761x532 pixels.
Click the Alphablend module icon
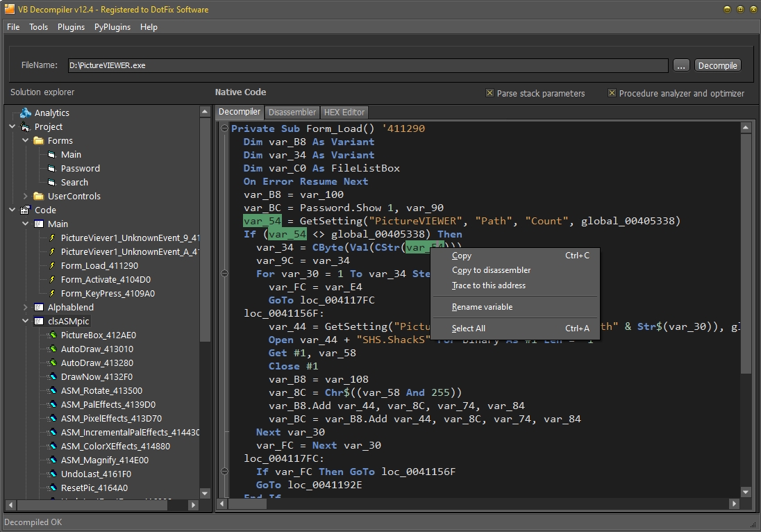coord(39,307)
